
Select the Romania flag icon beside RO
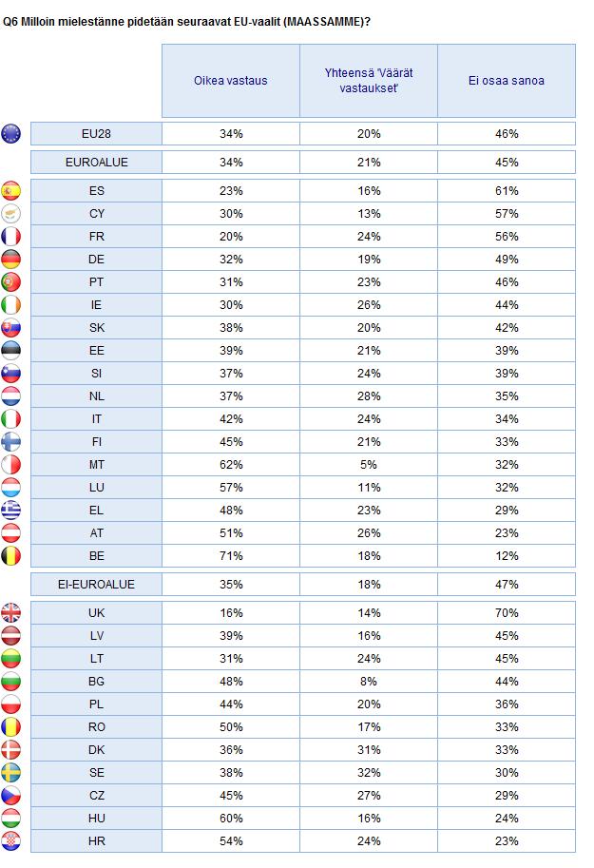click(11, 727)
